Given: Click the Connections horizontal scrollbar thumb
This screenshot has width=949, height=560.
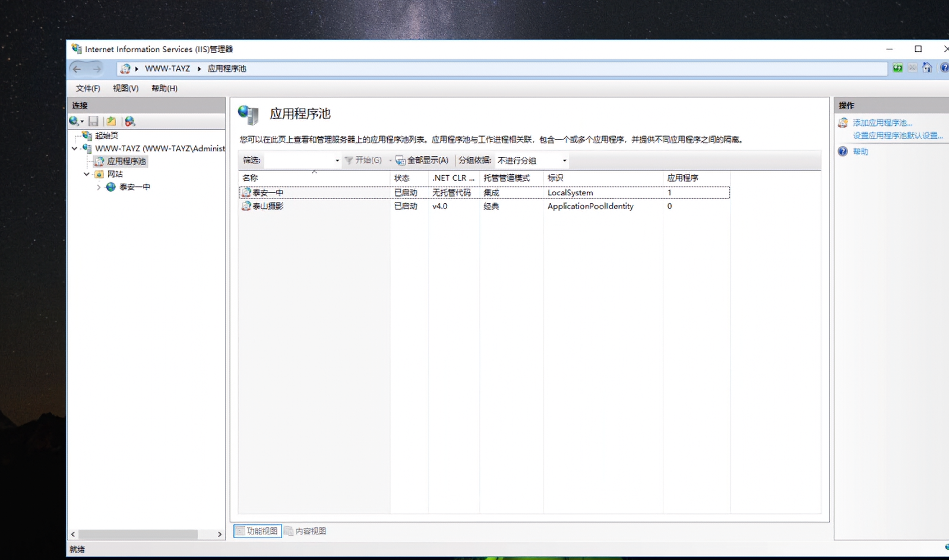Looking at the screenshot, I should pyautogui.click(x=138, y=534).
